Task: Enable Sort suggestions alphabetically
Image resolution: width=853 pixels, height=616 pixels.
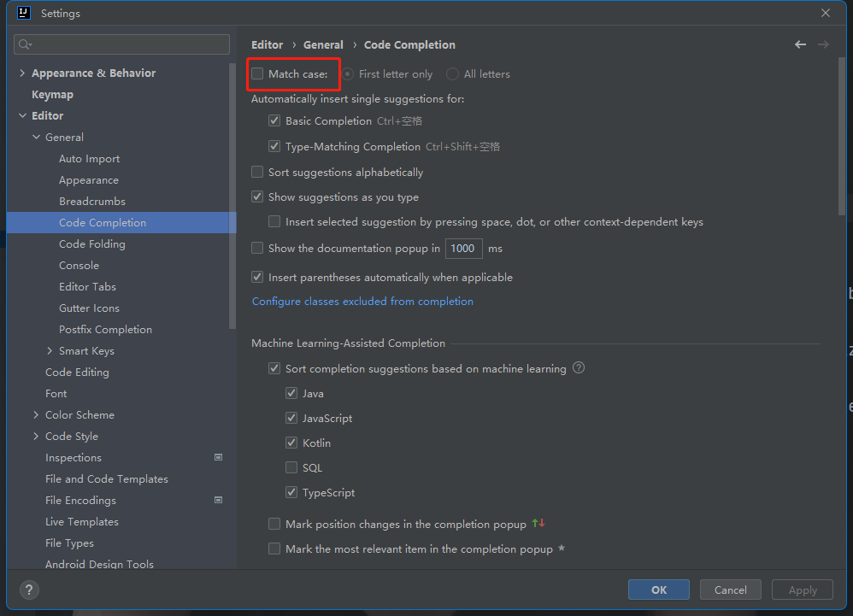Action: coord(257,172)
